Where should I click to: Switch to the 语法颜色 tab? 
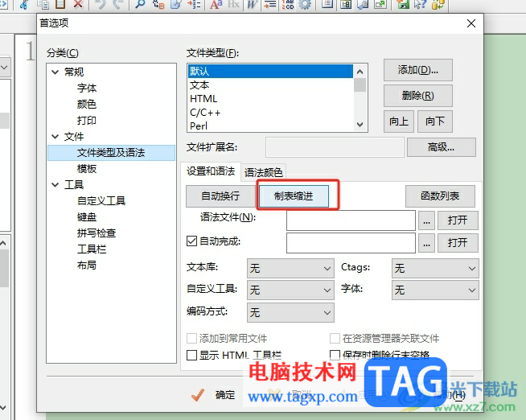(x=263, y=172)
